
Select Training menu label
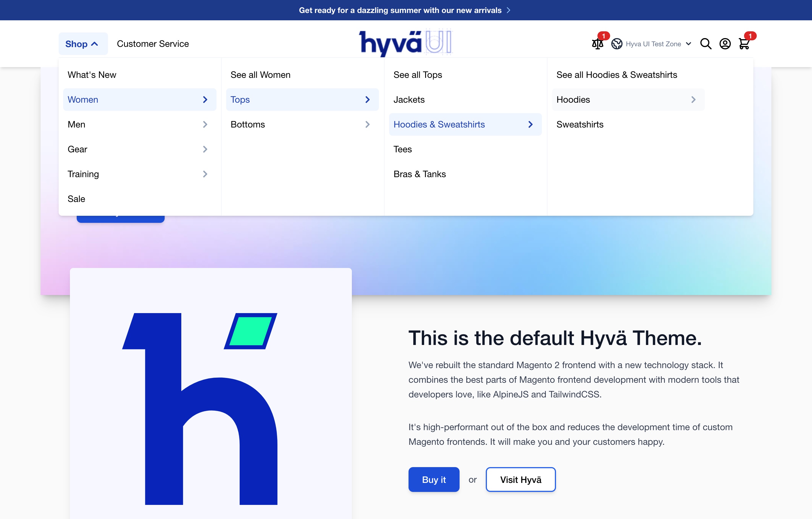tap(83, 174)
